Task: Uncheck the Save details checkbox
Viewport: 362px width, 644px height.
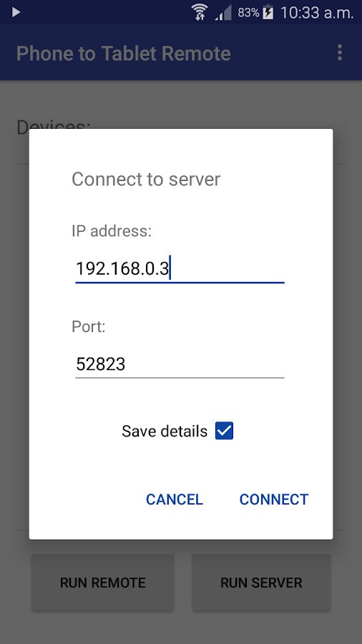Action: (224, 431)
